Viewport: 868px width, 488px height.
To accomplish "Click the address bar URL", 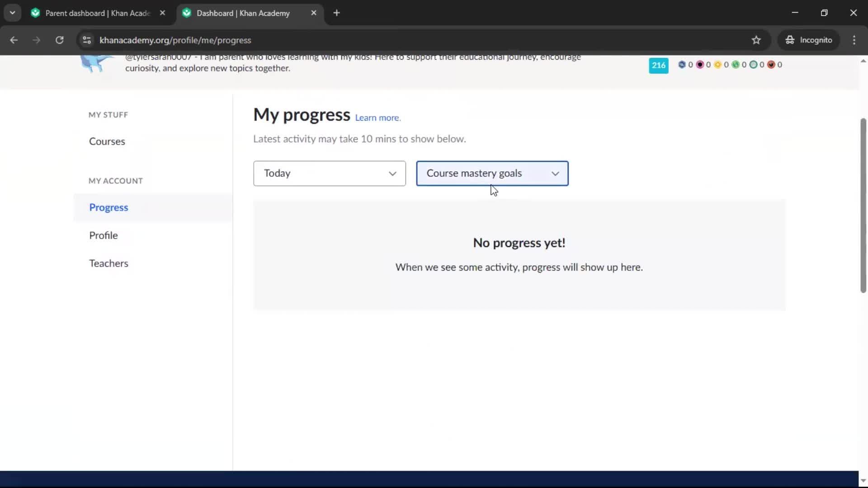I will (175, 40).
